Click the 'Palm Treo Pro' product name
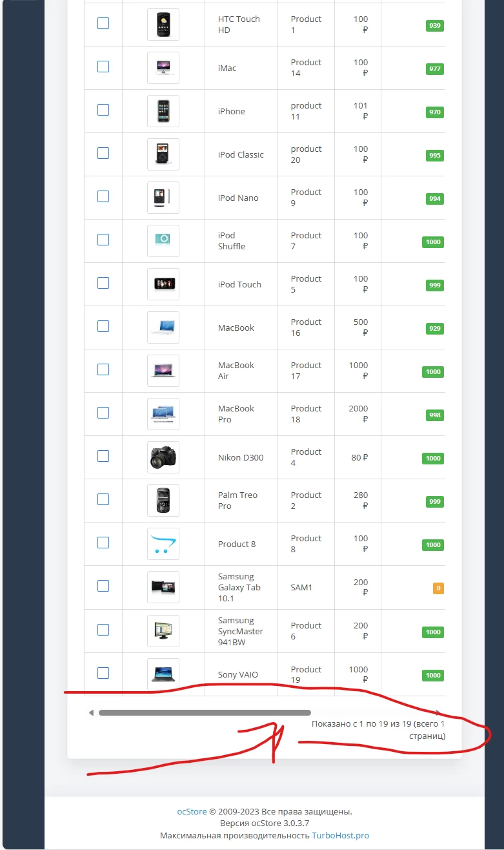The image size is (504, 850). (237, 501)
